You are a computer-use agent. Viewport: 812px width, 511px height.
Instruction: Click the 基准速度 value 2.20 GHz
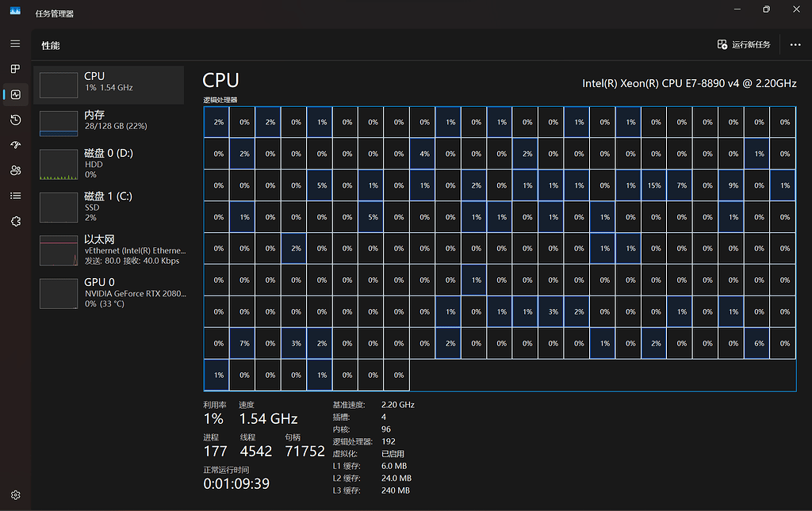(x=398, y=405)
